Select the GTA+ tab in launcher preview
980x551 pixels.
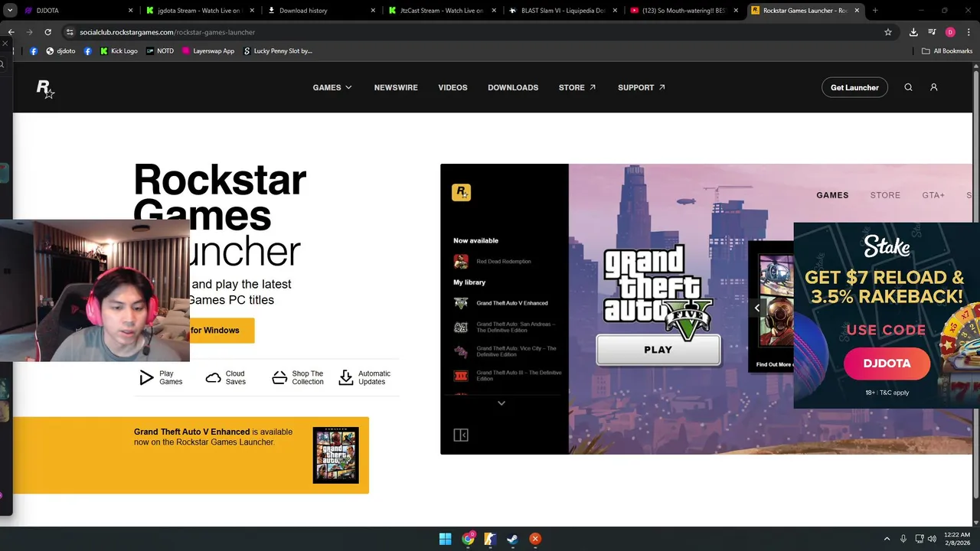(x=933, y=195)
